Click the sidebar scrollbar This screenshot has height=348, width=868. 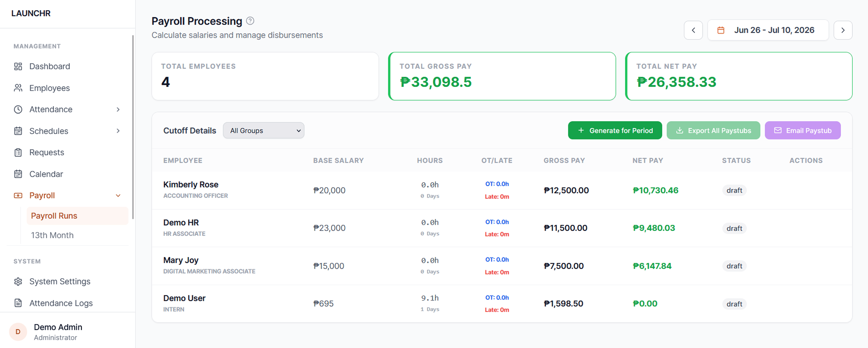click(x=133, y=127)
